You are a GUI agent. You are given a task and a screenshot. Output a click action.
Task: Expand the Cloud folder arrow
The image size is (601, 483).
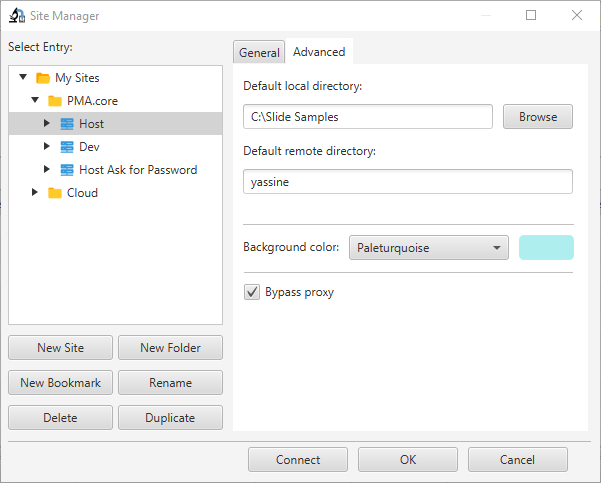35,192
